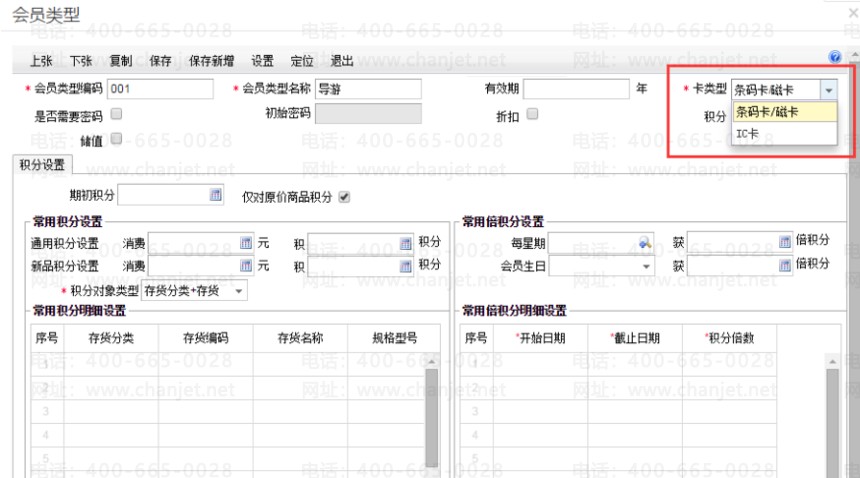Open calculator icon in 期初积分 field
The image size is (860, 478).
click(216, 195)
